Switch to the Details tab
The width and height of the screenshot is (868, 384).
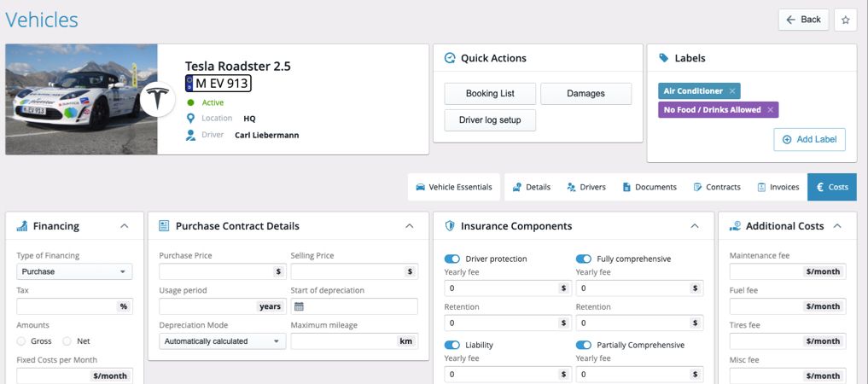tap(532, 187)
